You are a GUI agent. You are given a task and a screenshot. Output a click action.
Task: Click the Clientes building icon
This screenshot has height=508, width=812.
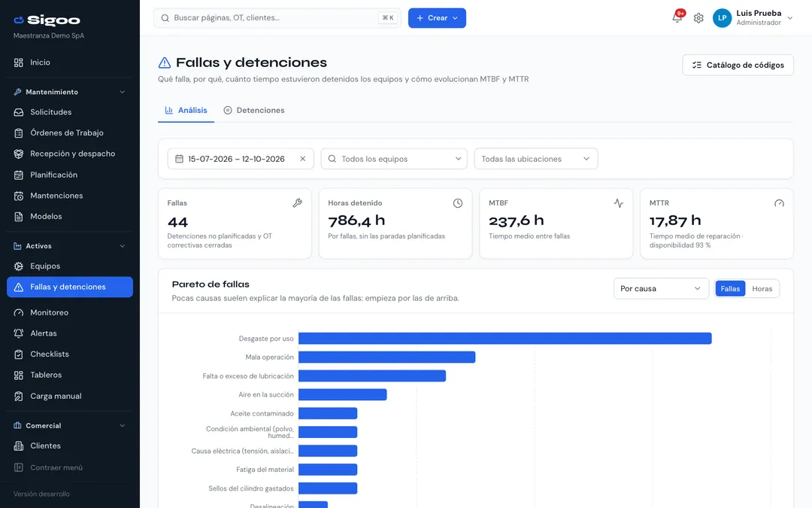(19, 446)
